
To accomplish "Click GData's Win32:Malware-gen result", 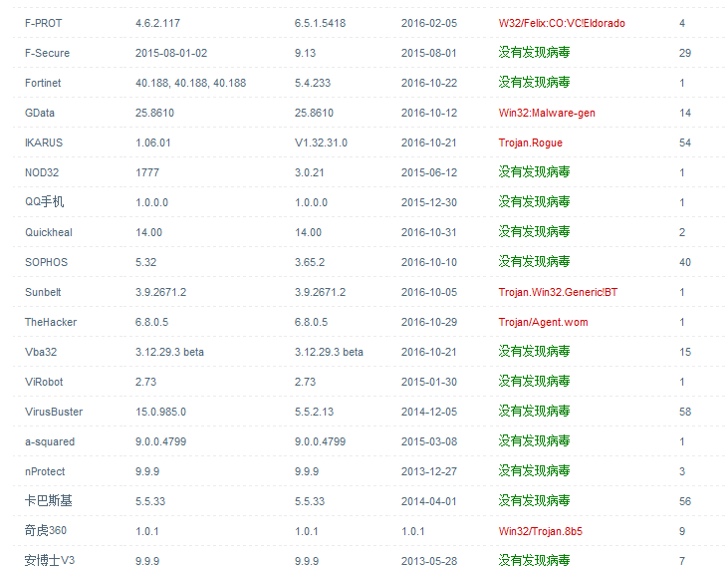I will click(x=547, y=113).
